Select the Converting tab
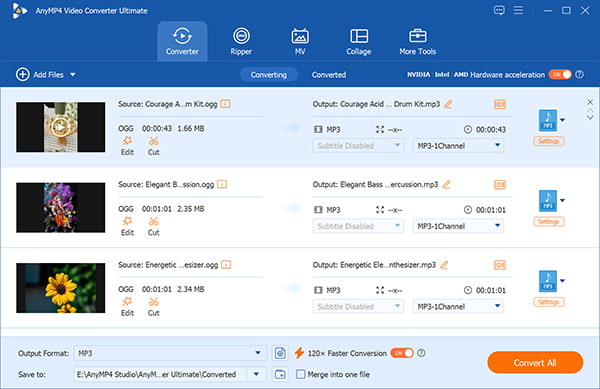Image resolution: width=600 pixels, height=389 pixels. [269, 75]
